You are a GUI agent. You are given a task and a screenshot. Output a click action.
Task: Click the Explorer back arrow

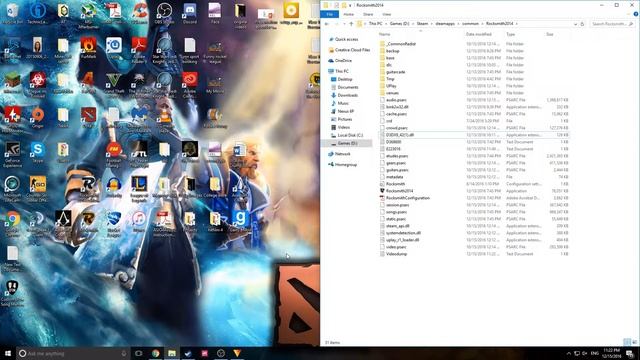pos(327,24)
